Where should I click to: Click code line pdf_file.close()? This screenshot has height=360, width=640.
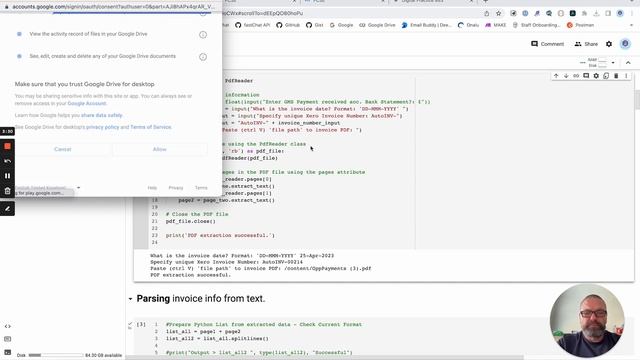tap(191, 221)
